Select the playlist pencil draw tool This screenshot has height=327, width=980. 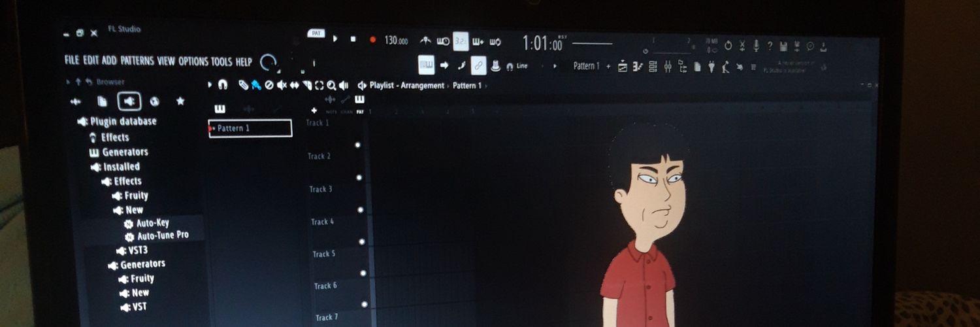click(243, 85)
